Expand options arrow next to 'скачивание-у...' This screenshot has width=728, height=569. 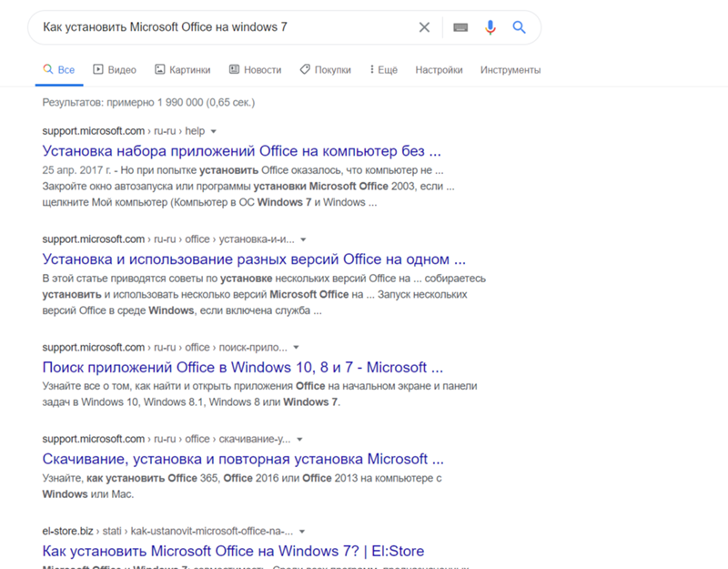click(299, 440)
